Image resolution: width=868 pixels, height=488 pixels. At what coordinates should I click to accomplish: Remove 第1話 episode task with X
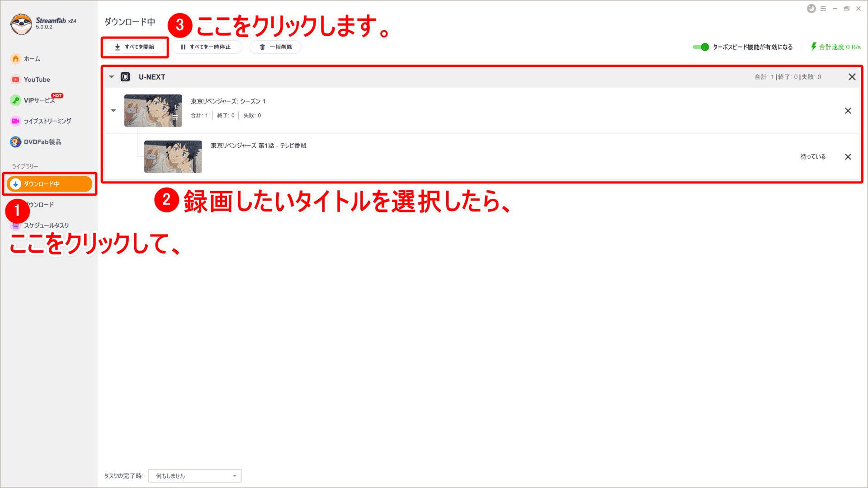[848, 157]
